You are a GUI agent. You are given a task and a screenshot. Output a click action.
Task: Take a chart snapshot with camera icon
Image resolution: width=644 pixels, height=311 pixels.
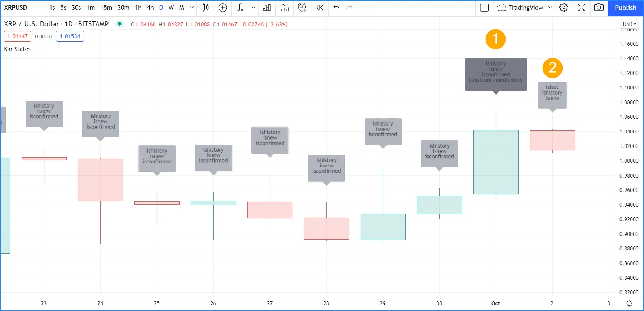click(599, 8)
